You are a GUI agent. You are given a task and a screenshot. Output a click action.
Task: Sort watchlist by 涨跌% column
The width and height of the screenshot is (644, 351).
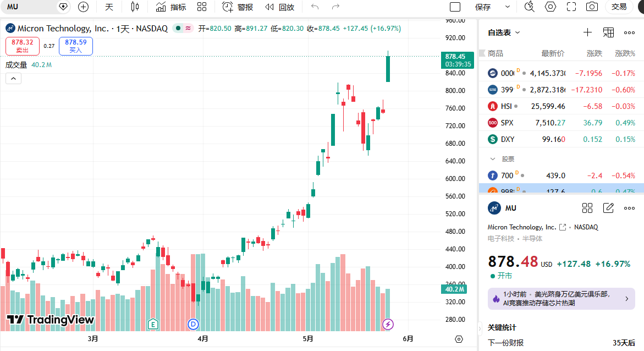625,53
